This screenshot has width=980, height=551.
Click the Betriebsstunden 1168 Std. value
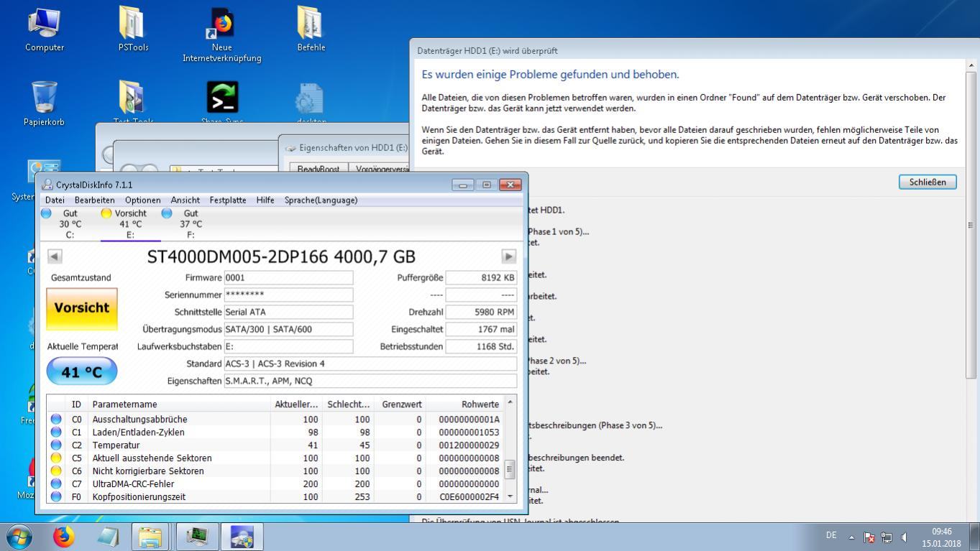(481, 347)
